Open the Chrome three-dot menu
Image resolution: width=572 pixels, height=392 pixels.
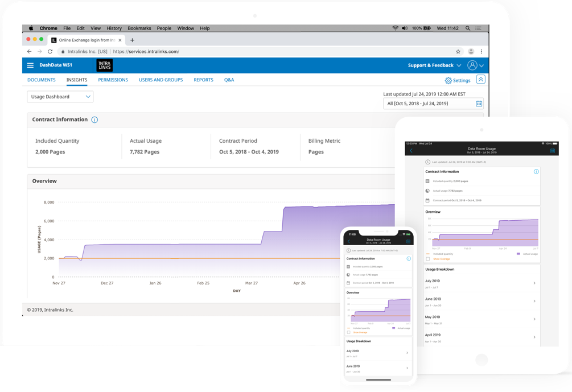482,51
